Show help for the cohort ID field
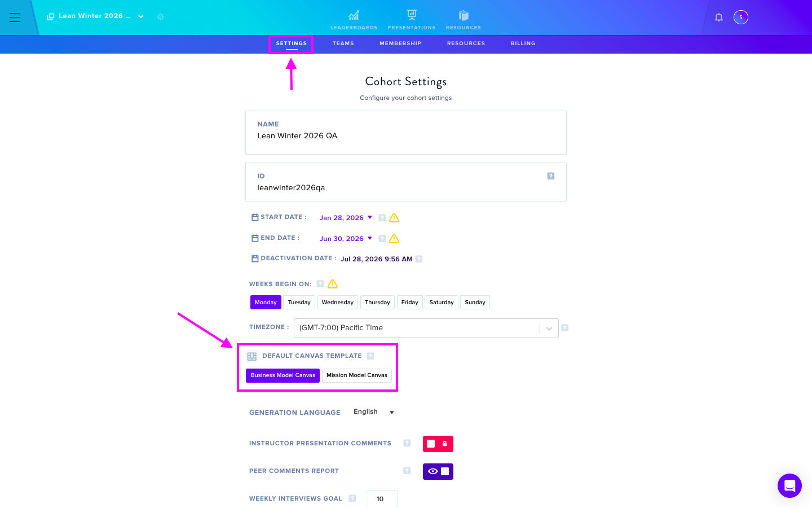Viewport: 812px width, 508px height. (x=551, y=176)
